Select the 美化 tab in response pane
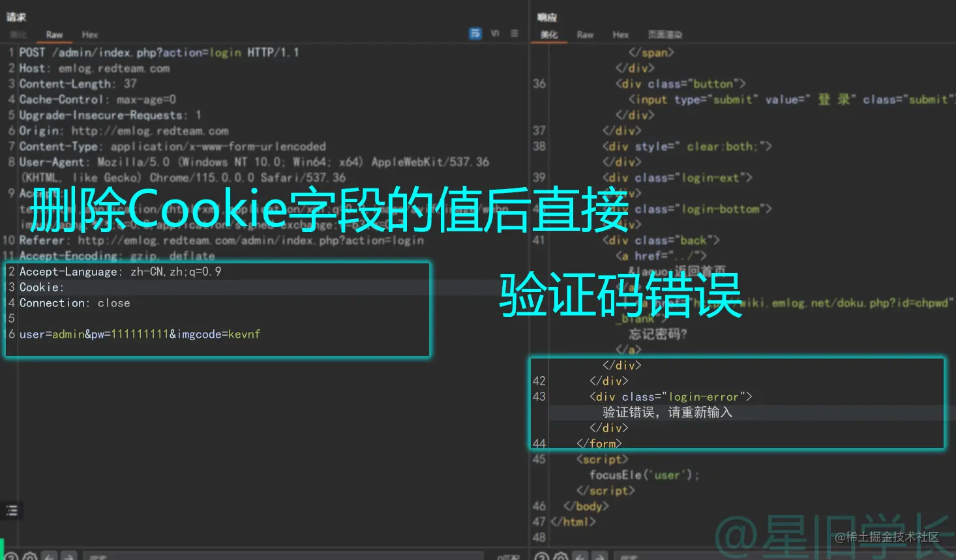956x560 pixels. (549, 35)
